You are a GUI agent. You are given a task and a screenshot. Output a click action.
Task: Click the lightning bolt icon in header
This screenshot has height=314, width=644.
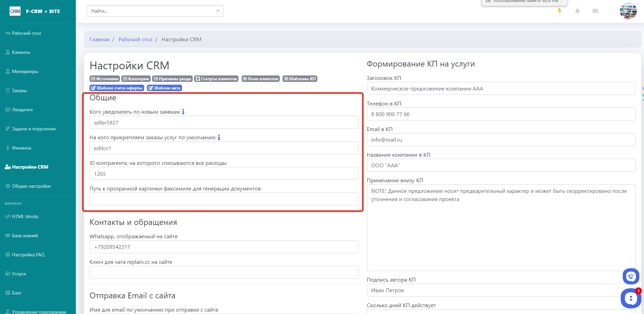560,11
